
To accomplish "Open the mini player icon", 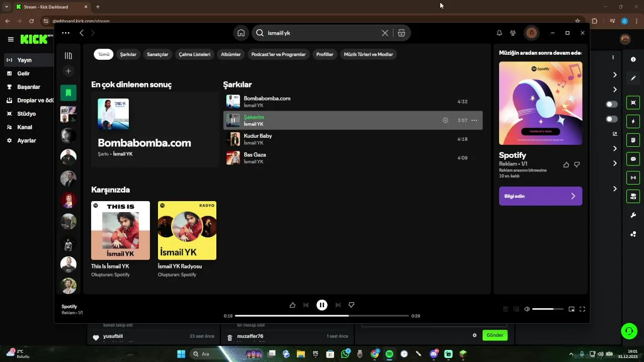I will pyautogui.click(x=572, y=309).
